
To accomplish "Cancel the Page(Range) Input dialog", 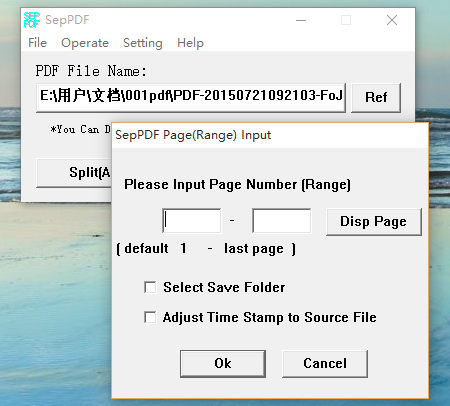I will [x=325, y=363].
